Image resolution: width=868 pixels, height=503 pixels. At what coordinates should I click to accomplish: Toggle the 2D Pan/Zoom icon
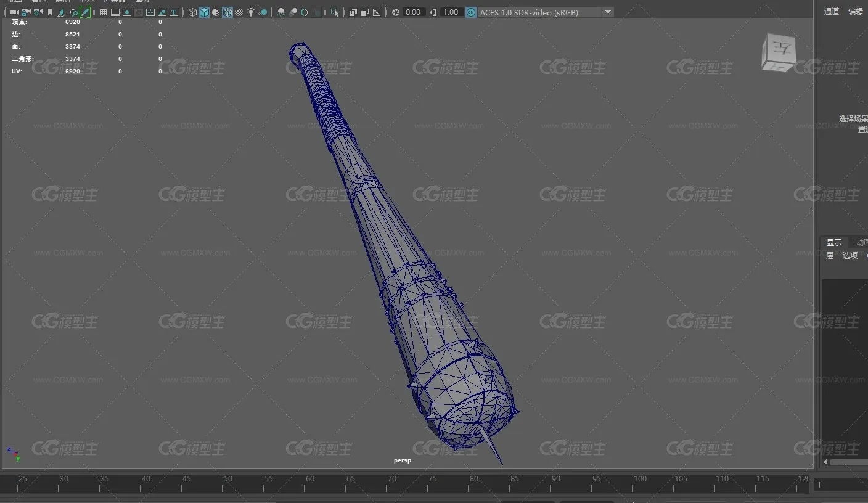[73, 12]
